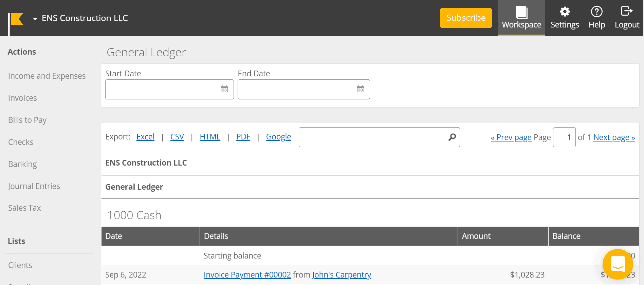Click the Subscribe button
The image size is (644, 285).
tap(466, 18)
